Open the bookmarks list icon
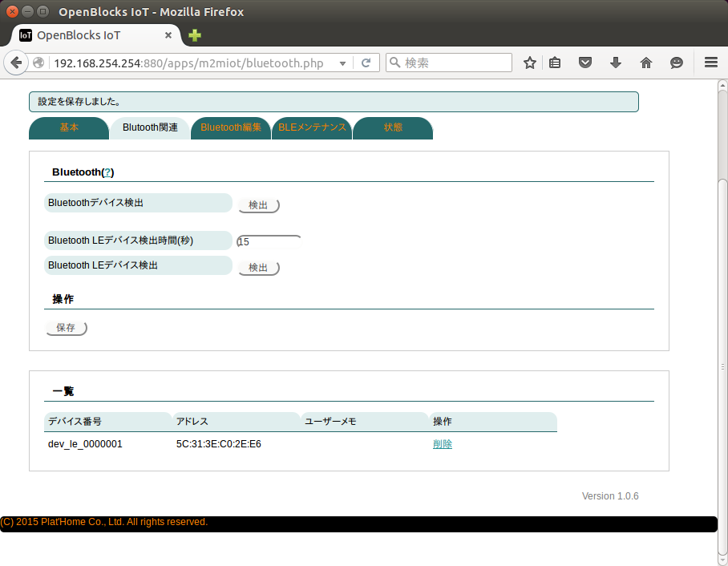This screenshot has height=566, width=728. click(x=555, y=63)
